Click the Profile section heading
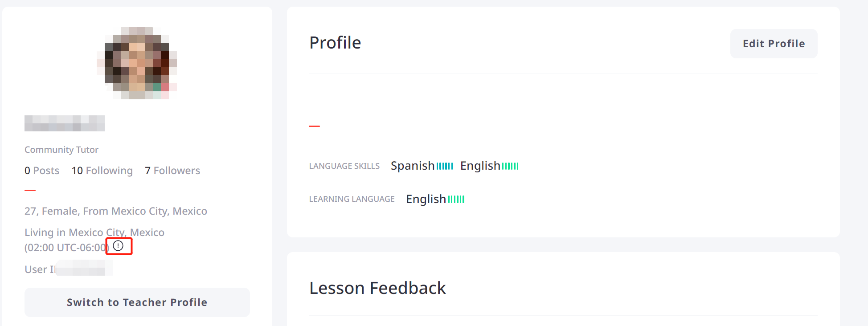 coord(335,43)
